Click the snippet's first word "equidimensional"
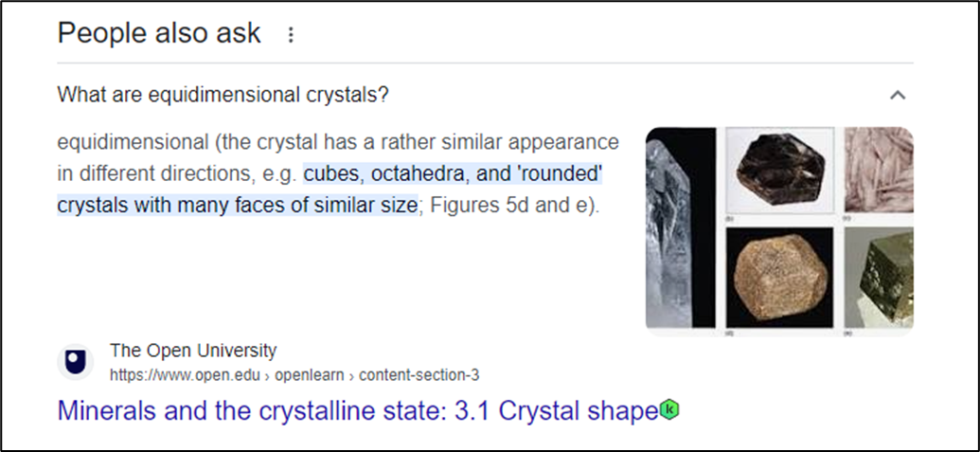 tap(132, 144)
